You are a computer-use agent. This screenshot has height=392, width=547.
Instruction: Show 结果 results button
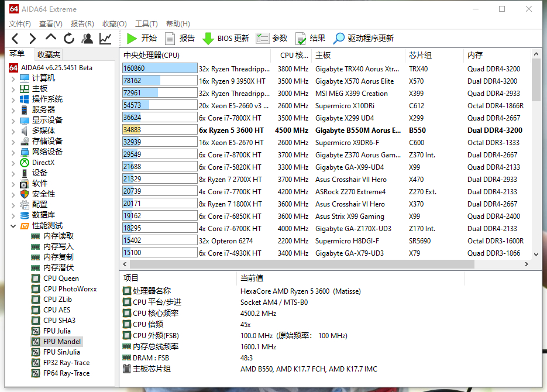pyautogui.click(x=310, y=39)
